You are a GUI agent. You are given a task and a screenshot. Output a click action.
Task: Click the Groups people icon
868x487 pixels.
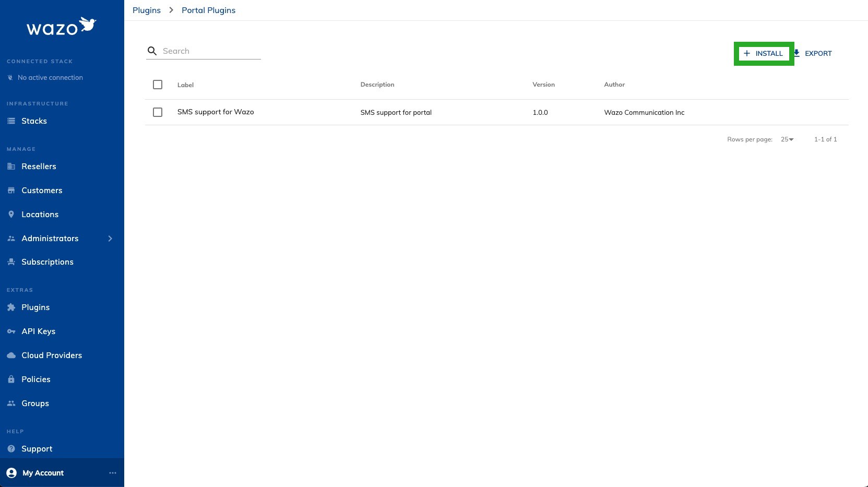pos(11,403)
